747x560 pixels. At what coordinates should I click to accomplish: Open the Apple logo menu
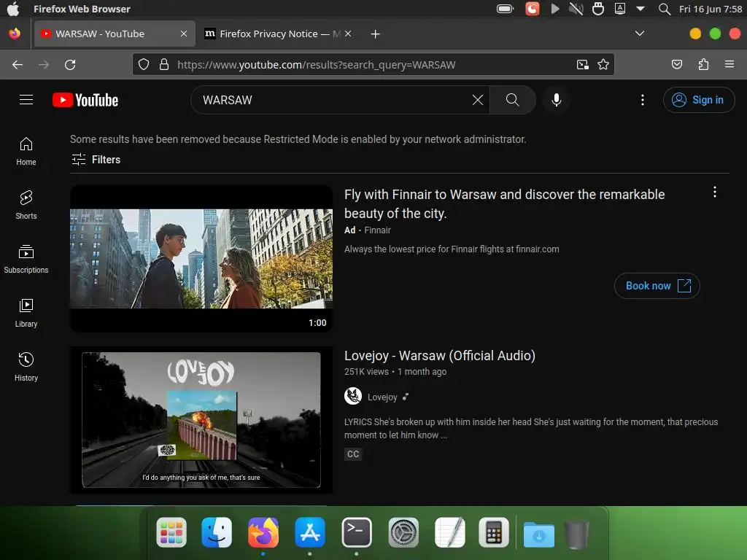pos(13,9)
